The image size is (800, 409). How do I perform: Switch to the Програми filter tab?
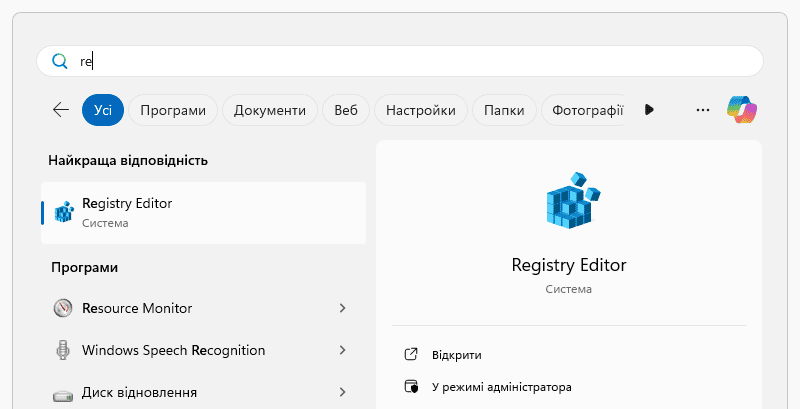pos(173,110)
